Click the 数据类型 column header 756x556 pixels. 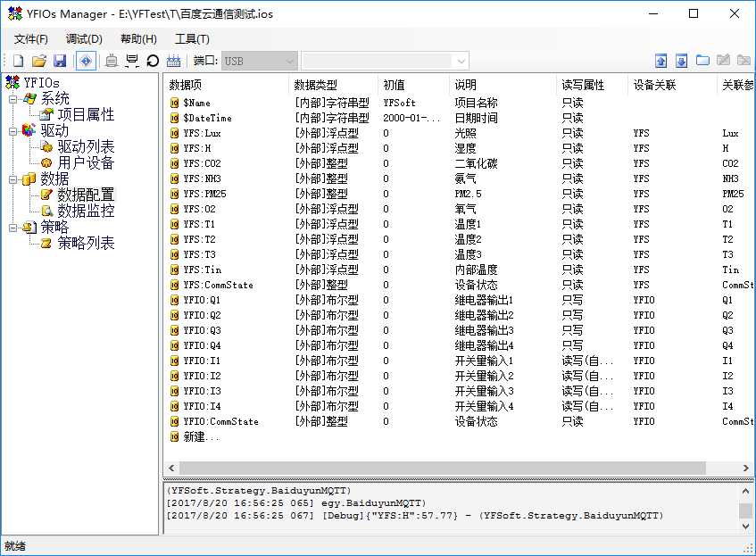click(315, 86)
